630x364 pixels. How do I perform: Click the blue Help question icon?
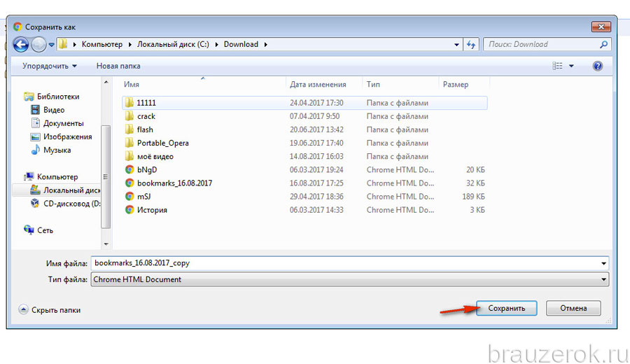point(598,66)
